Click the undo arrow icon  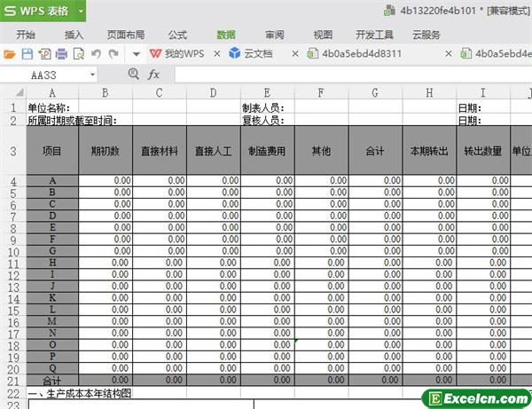96,54
